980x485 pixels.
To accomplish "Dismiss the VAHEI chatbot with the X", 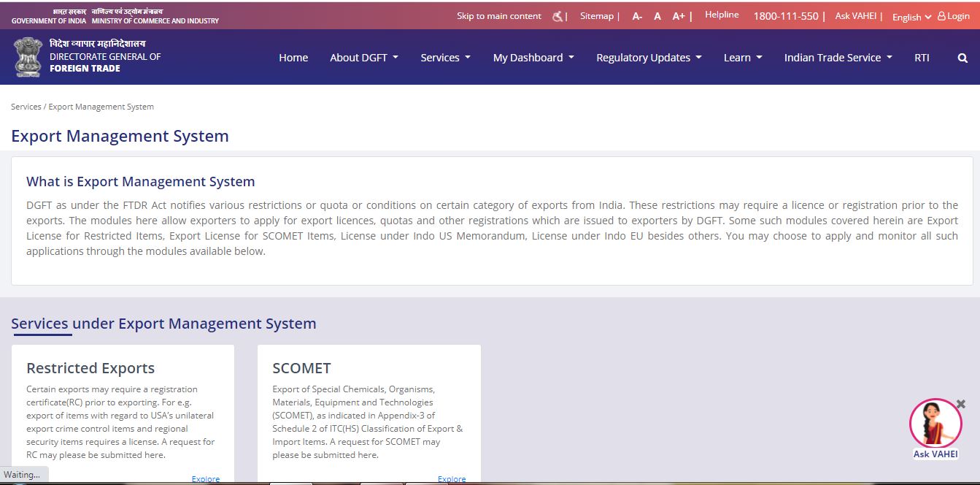I will [960, 403].
